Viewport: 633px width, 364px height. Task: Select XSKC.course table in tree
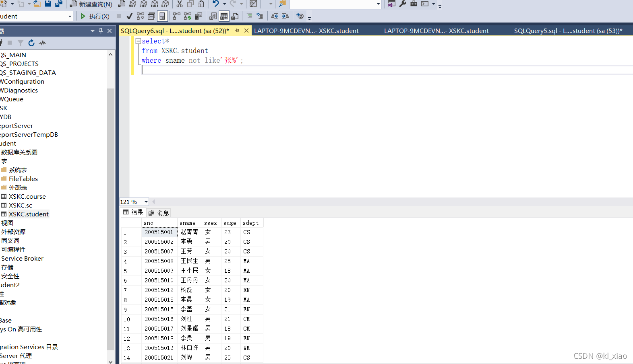point(27,196)
